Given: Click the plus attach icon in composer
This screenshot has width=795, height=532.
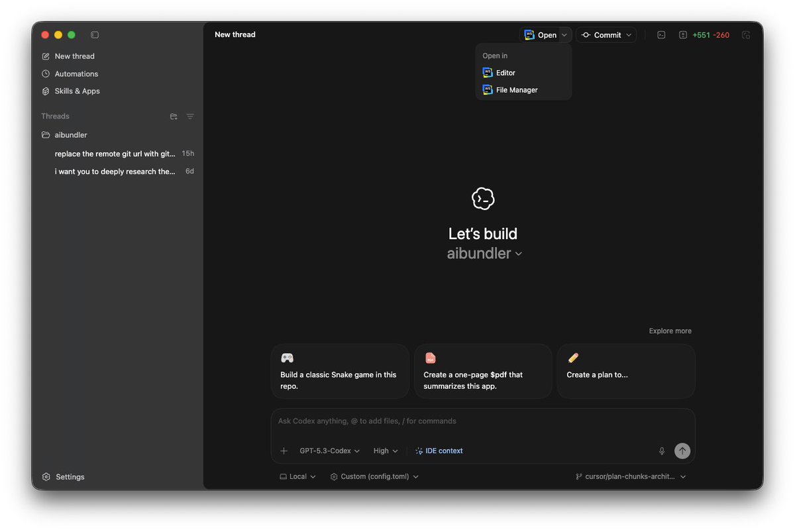Looking at the screenshot, I should (284, 451).
